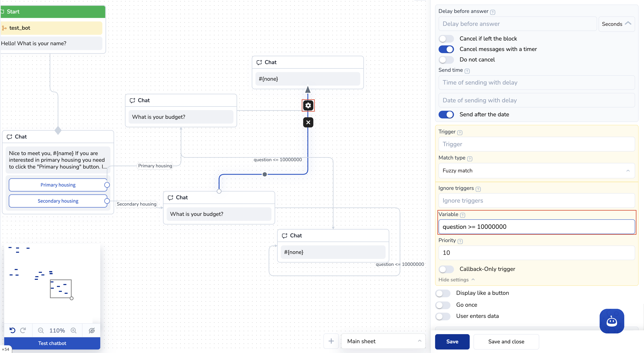
Task: Turn off Send after the date
Action: tap(446, 115)
